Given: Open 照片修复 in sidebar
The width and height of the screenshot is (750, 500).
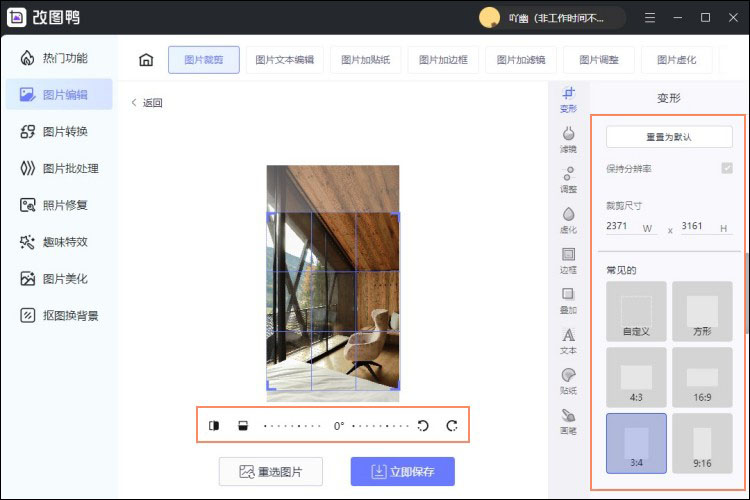Looking at the screenshot, I should pyautogui.click(x=59, y=205).
